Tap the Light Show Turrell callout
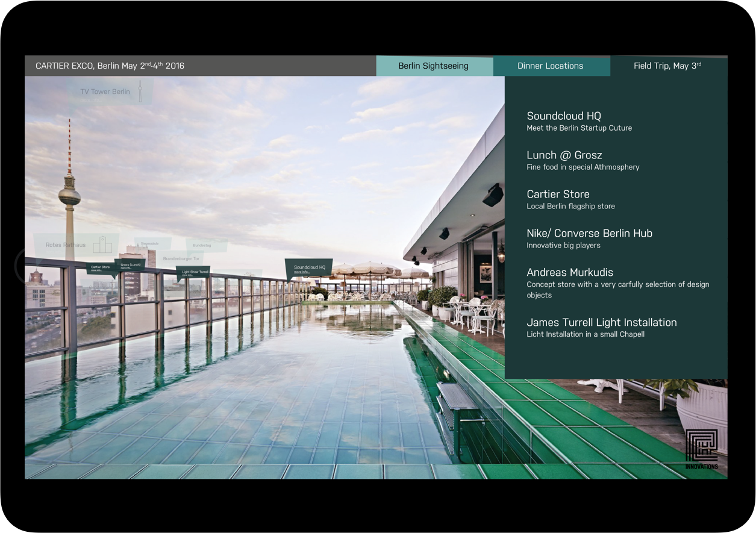Image resolution: width=756 pixels, height=533 pixels. (x=193, y=273)
